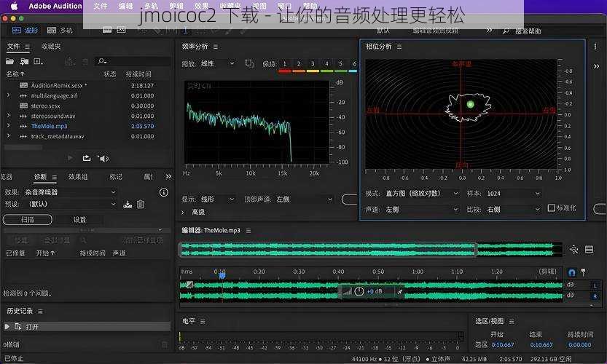
Task: Select stereo.sesx in file list
Action: (x=45, y=106)
